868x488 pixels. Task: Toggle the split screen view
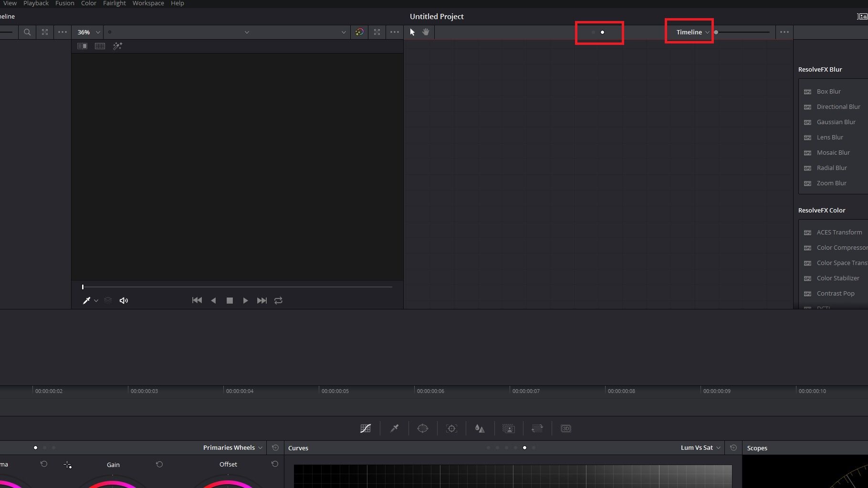(x=100, y=46)
